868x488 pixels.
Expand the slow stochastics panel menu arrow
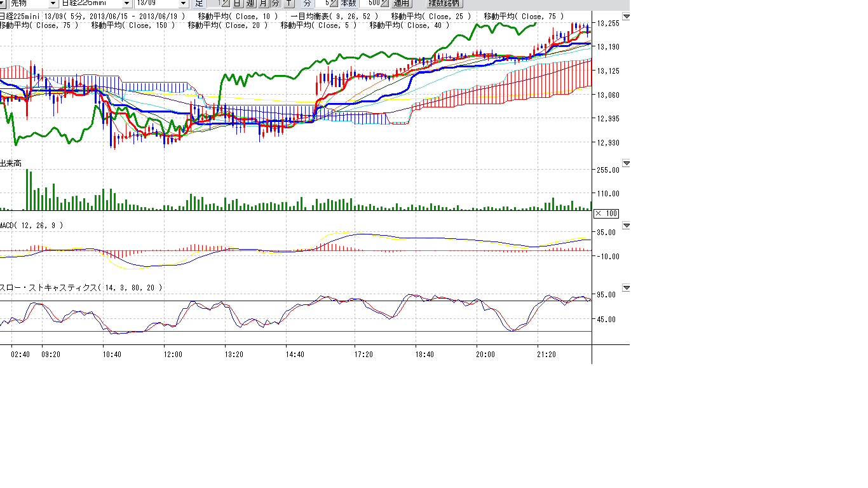(626, 288)
